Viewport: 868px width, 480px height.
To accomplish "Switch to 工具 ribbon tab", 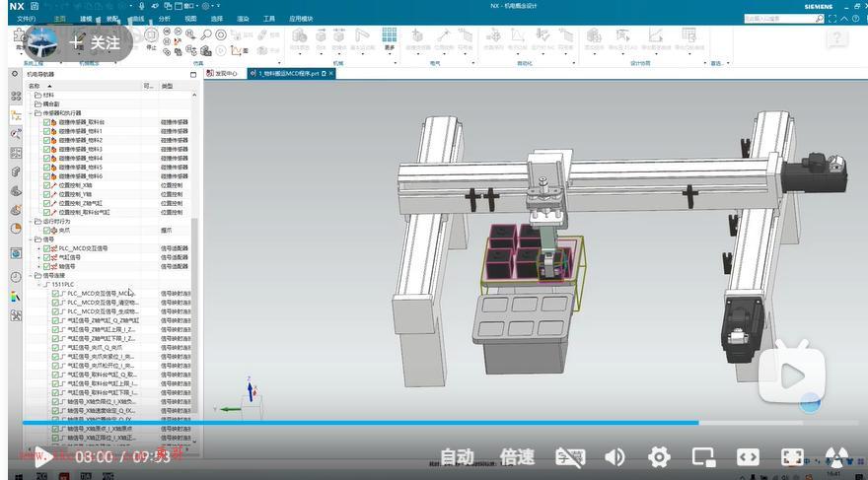I will click(269, 19).
